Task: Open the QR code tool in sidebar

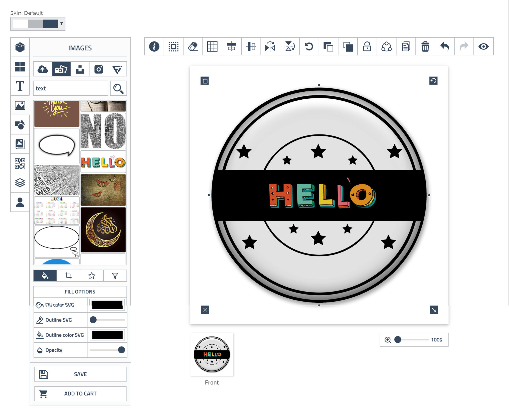Action: 20,164
